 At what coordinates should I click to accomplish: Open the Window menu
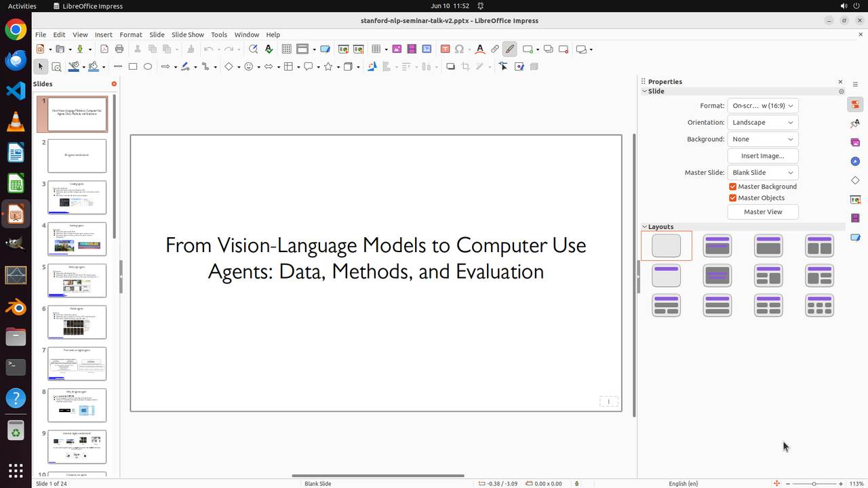click(247, 35)
